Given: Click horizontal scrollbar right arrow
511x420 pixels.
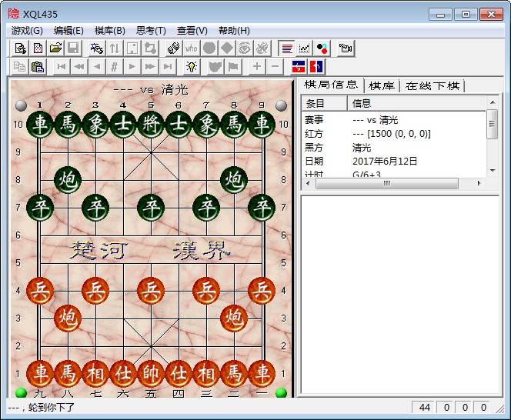Looking at the screenshot, I should point(479,183).
